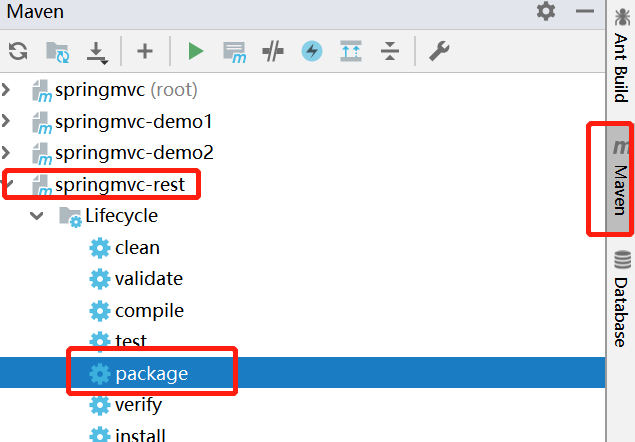Reload all Maven projects
Screen dimensions: 635x442
click(18, 51)
